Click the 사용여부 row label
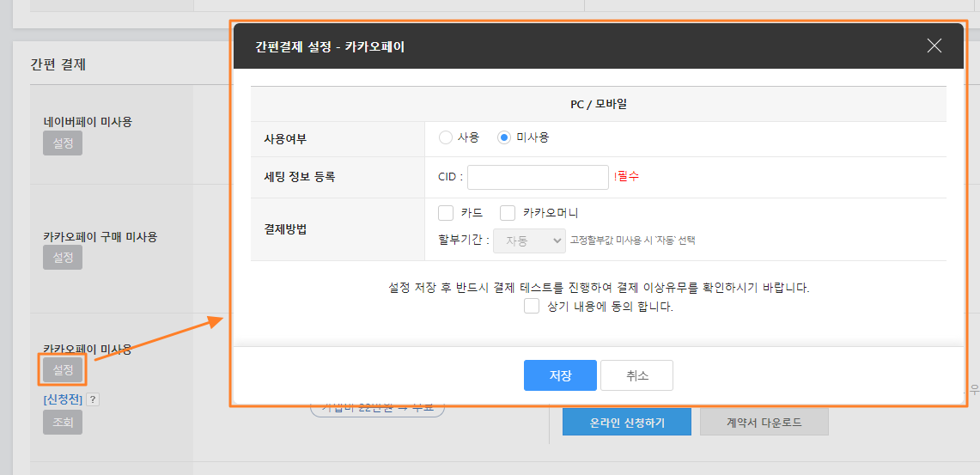 pos(286,139)
